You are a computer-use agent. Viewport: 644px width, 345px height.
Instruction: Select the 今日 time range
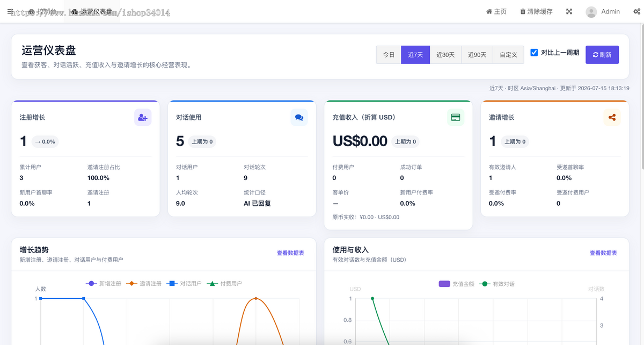pyautogui.click(x=389, y=55)
